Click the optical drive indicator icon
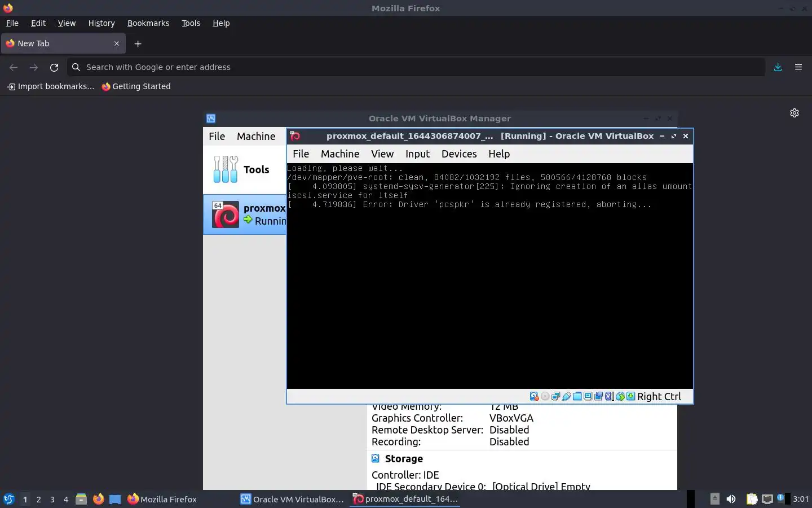 click(545, 396)
